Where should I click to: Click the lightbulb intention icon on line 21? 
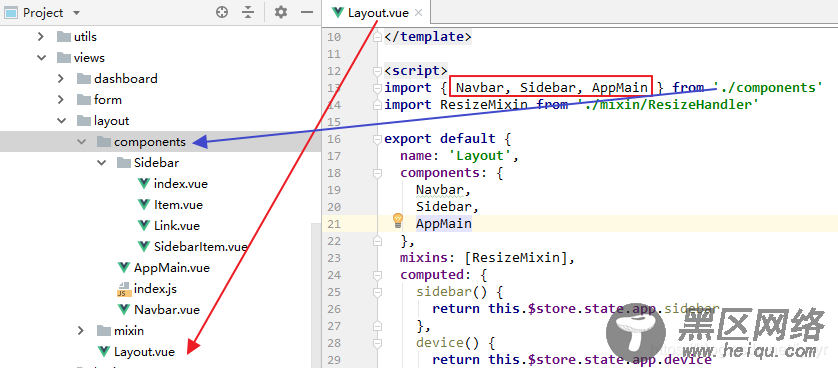398,220
